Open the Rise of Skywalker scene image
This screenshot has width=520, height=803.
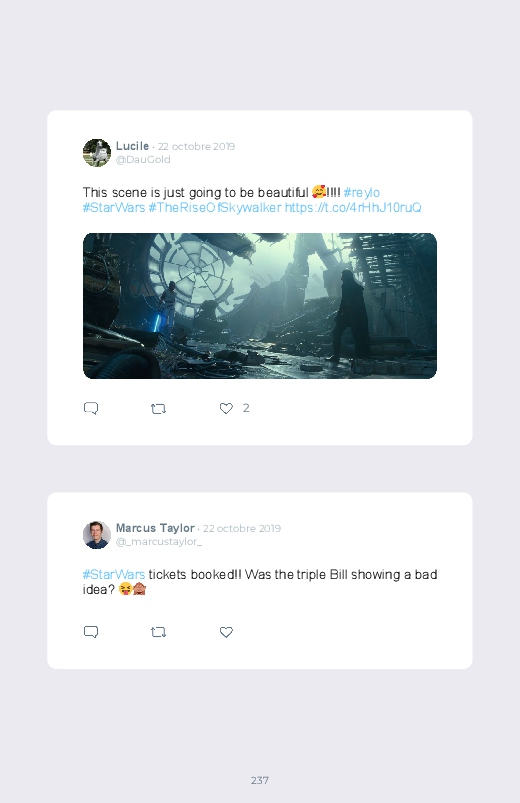(260, 306)
